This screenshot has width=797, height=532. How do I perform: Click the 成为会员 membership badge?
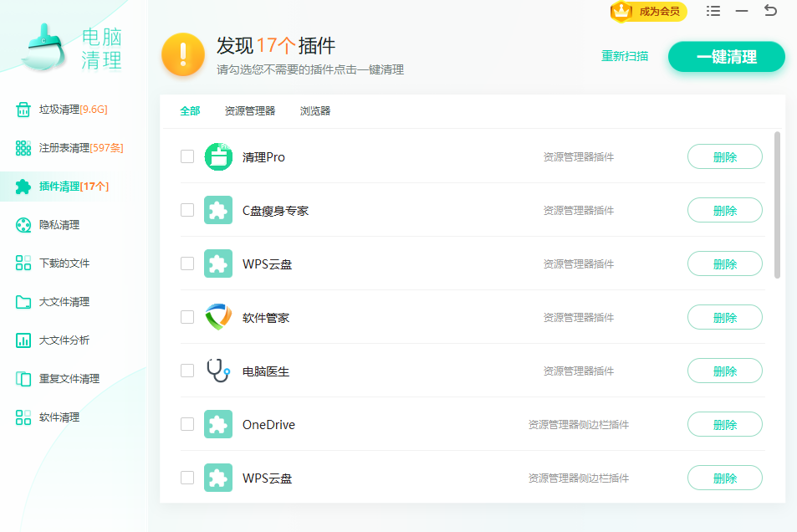tap(649, 12)
